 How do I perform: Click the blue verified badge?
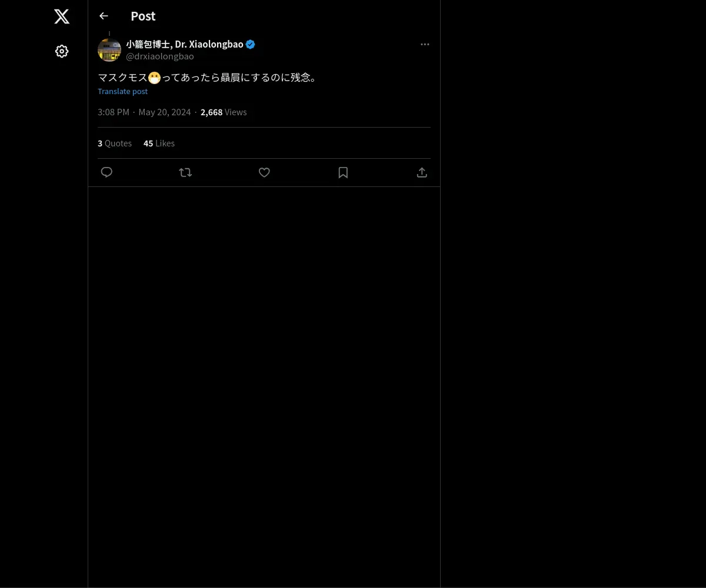[251, 44]
